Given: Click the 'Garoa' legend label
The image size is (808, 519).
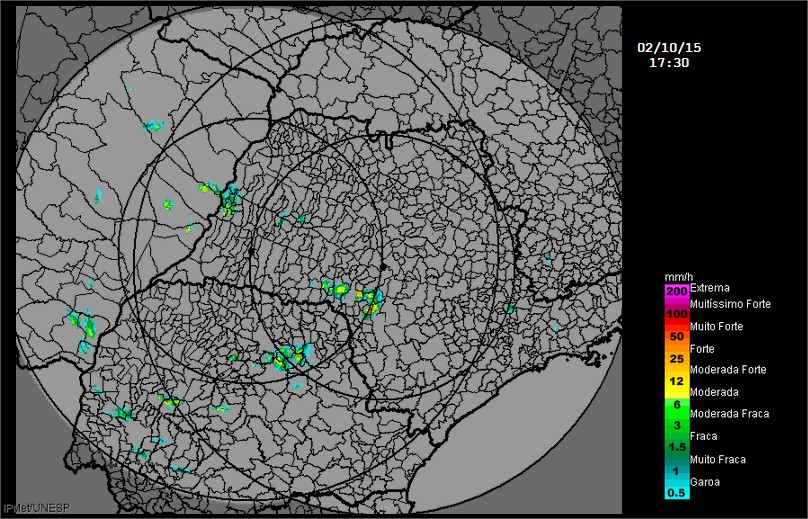Looking at the screenshot, I should (x=705, y=482).
